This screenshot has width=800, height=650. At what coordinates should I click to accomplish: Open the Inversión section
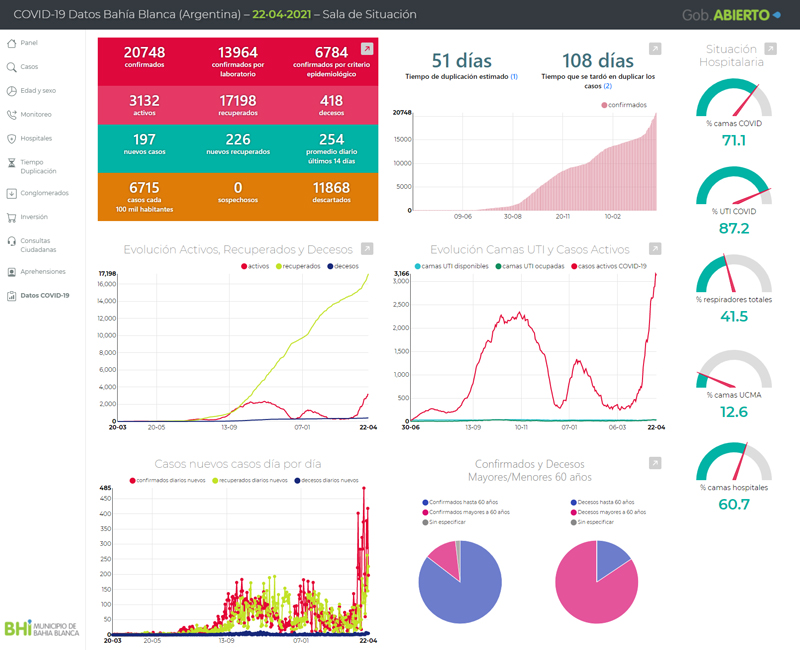34,217
